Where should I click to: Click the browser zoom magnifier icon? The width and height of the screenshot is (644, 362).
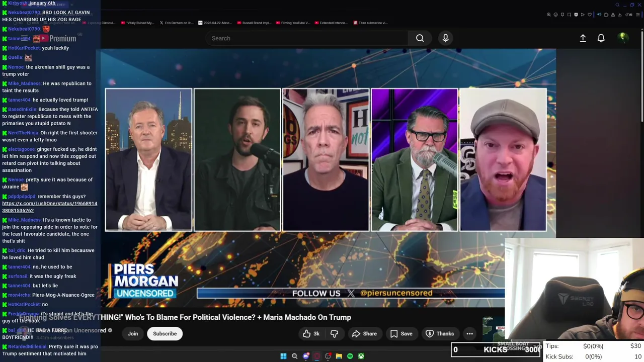[549, 15]
